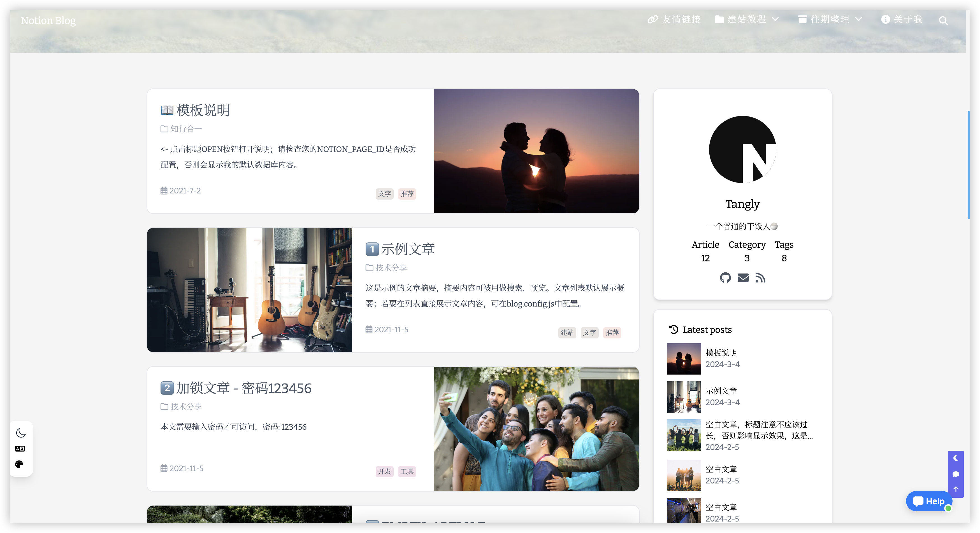
Task: Open the guitars room cover image
Action: [250, 290]
